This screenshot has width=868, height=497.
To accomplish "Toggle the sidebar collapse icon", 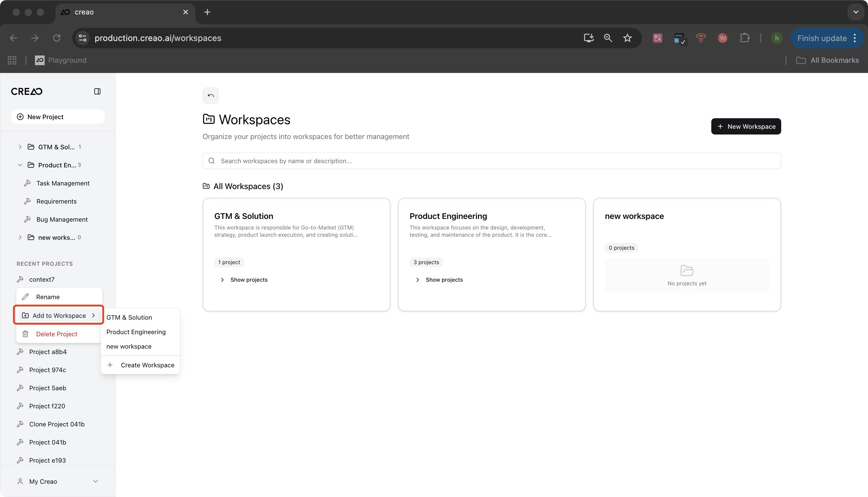I will 97,91.
